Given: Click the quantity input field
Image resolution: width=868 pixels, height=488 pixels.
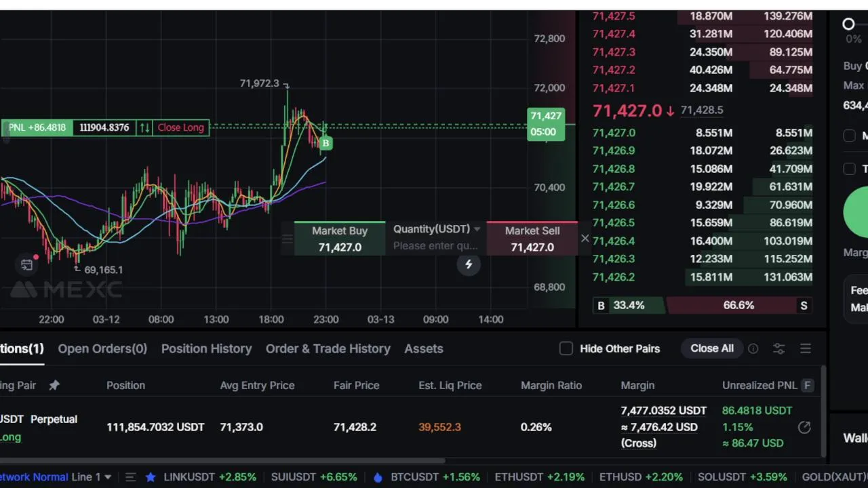Looking at the screenshot, I should (436, 246).
